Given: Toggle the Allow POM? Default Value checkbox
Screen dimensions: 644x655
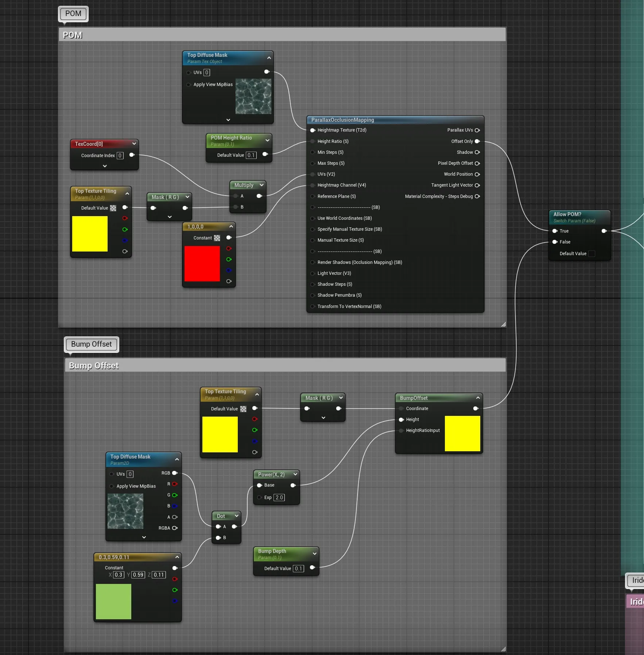Looking at the screenshot, I should tap(592, 254).
